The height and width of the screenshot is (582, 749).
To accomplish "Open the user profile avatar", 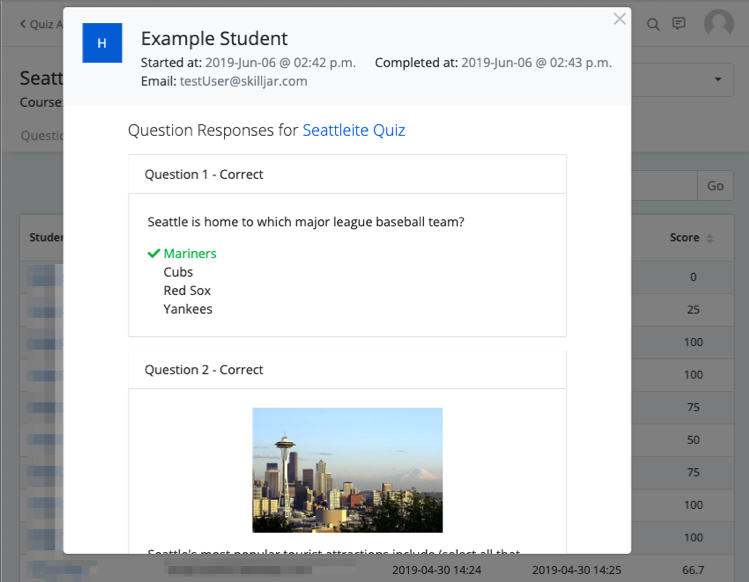I will (x=718, y=23).
